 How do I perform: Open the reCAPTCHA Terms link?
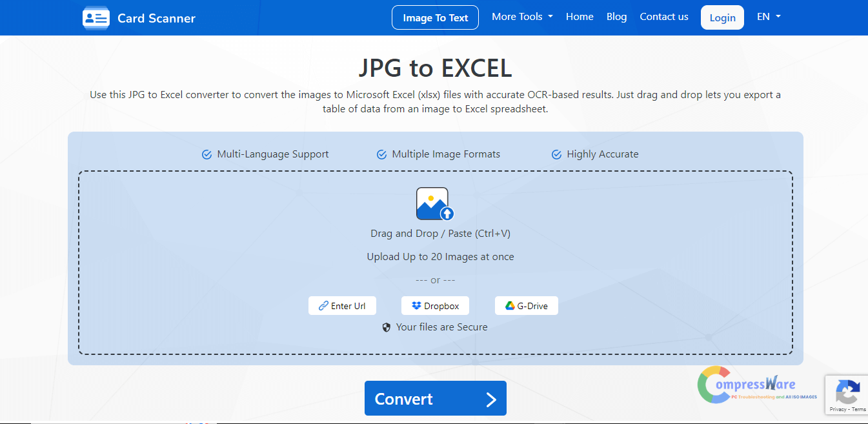(x=859, y=409)
